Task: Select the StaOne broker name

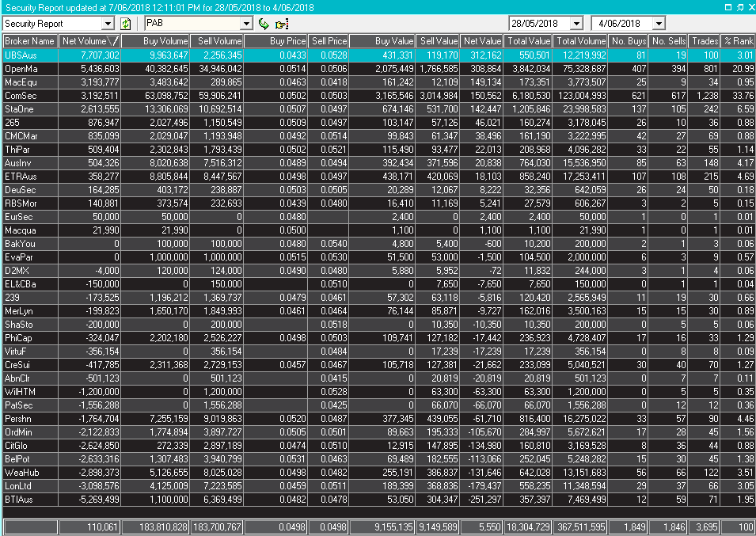Action: (x=19, y=109)
